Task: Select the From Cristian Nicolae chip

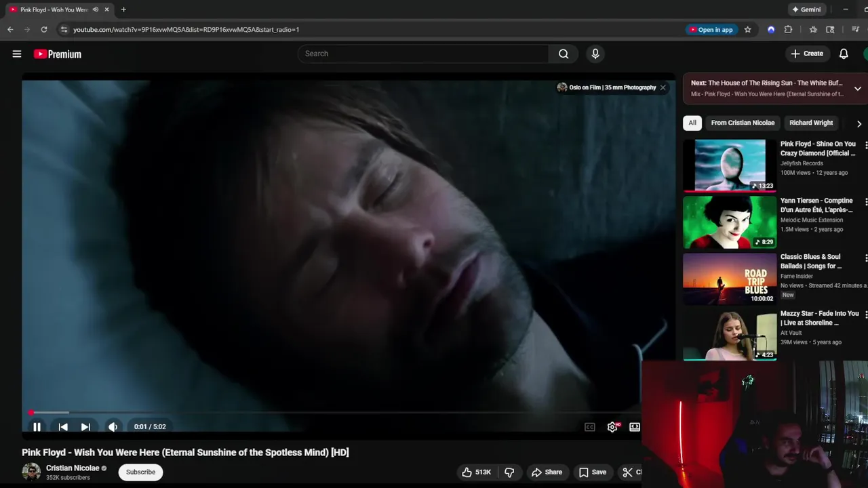Action: point(743,123)
